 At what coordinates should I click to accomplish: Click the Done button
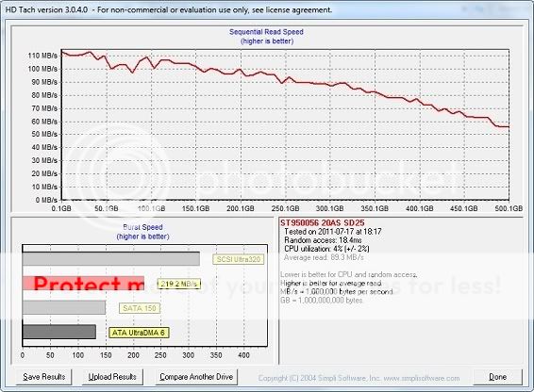[x=497, y=377]
